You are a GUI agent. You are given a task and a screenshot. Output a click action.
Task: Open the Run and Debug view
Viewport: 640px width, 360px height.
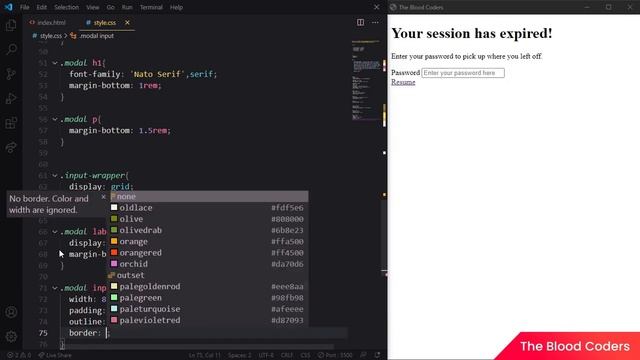pyautogui.click(x=11, y=98)
